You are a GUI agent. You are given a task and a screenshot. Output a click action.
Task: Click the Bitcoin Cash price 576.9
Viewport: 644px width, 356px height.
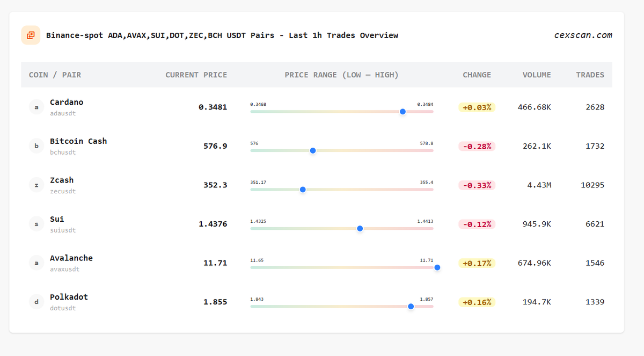point(215,146)
